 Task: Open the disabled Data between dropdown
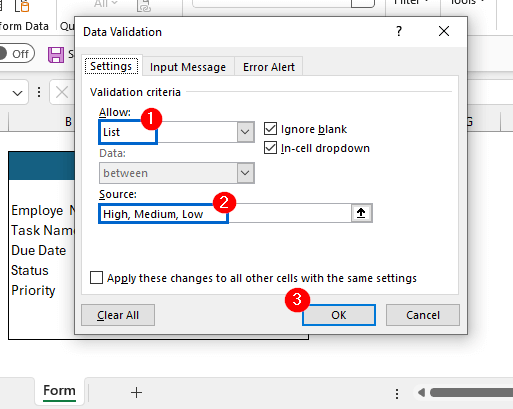pyautogui.click(x=245, y=173)
